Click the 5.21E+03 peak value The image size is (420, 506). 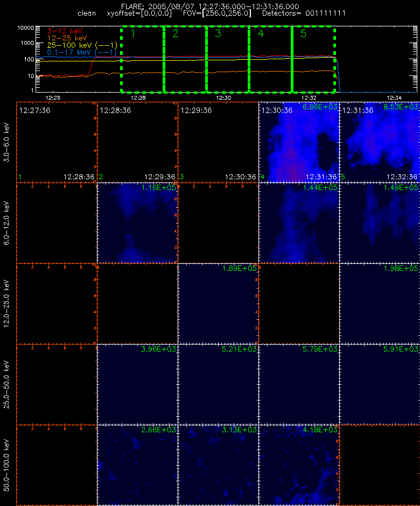pos(239,349)
